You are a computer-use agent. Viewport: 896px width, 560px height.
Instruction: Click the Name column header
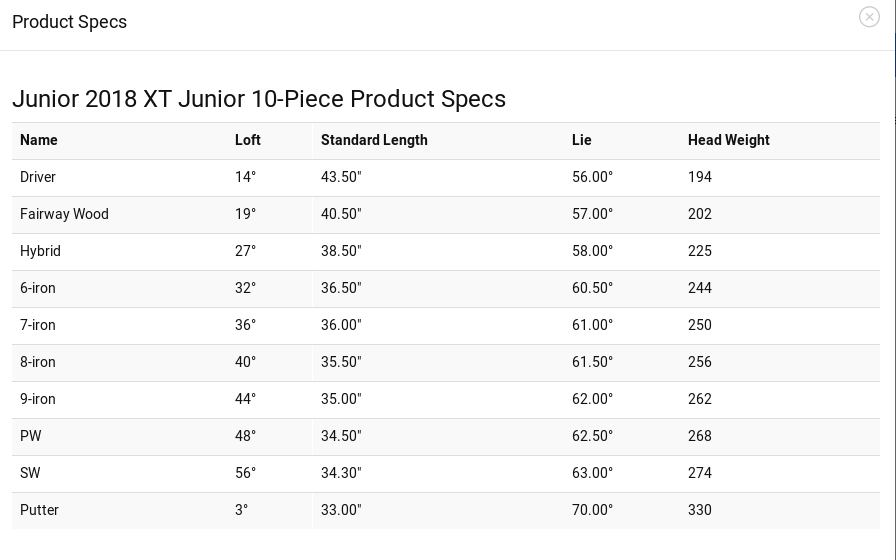[39, 140]
